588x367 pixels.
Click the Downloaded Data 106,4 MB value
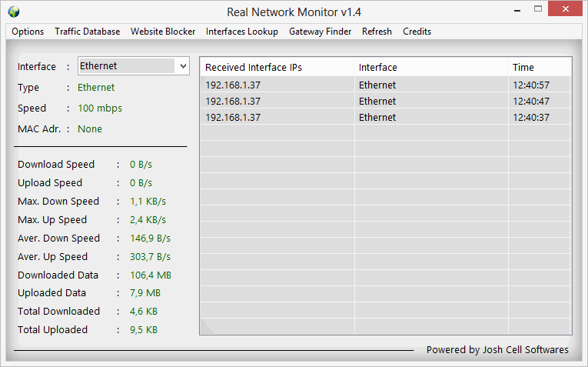[x=151, y=275]
